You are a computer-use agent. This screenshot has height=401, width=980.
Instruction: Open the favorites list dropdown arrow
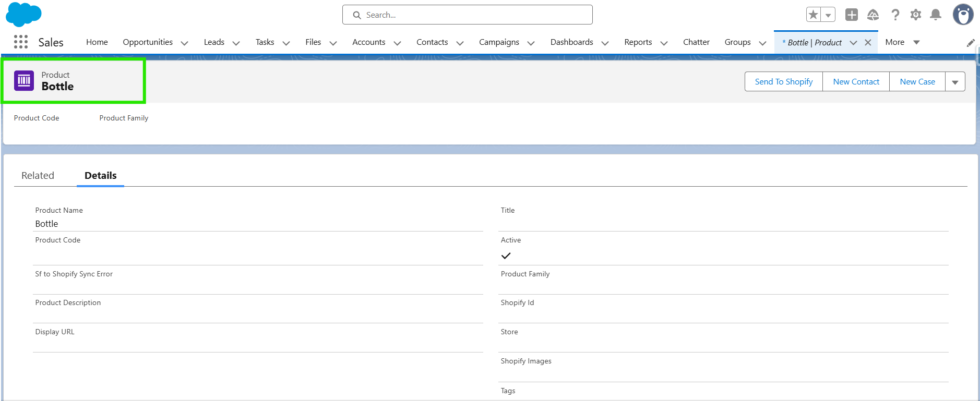click(828, 15)
